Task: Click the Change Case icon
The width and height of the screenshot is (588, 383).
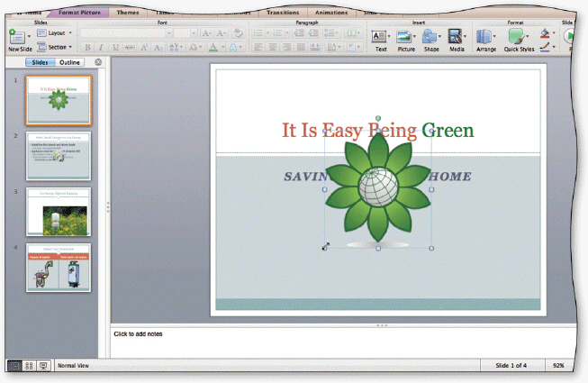Action: (195, 47)
